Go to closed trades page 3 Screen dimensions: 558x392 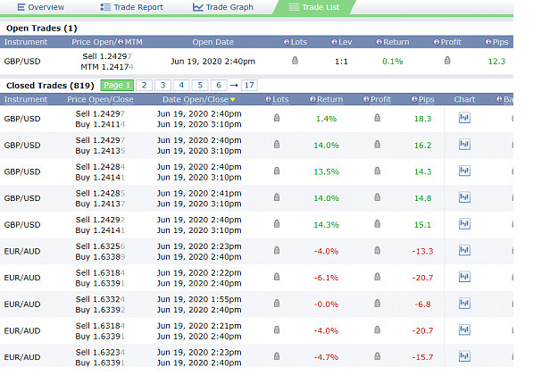pyautogui.click(x=163, y=86)
